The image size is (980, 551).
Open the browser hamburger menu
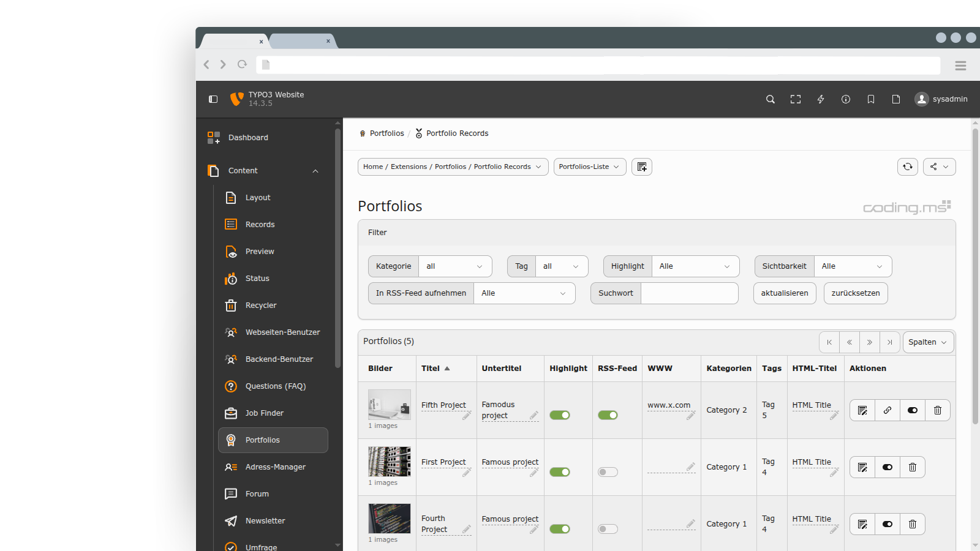coord(960,66)
